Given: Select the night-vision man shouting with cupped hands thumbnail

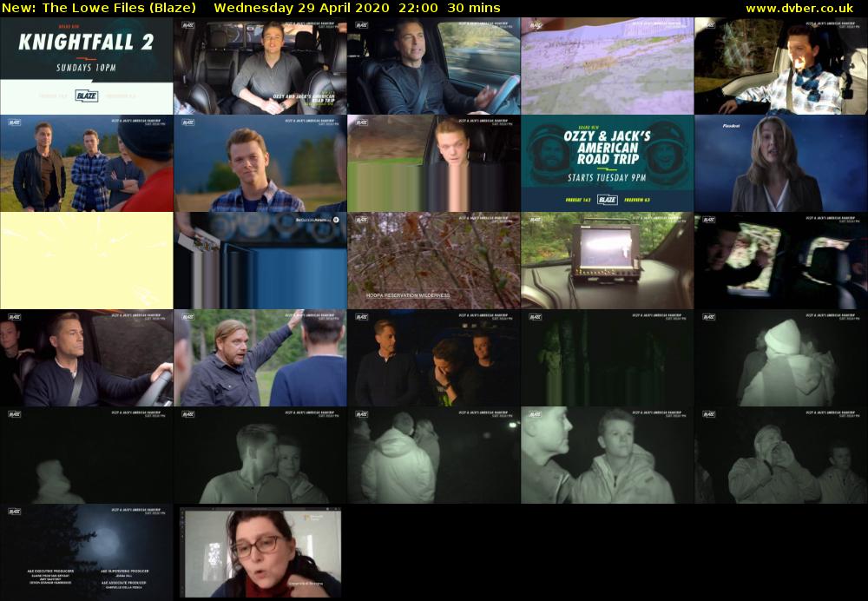Looking at the screenshot, I should coord(781,455).
